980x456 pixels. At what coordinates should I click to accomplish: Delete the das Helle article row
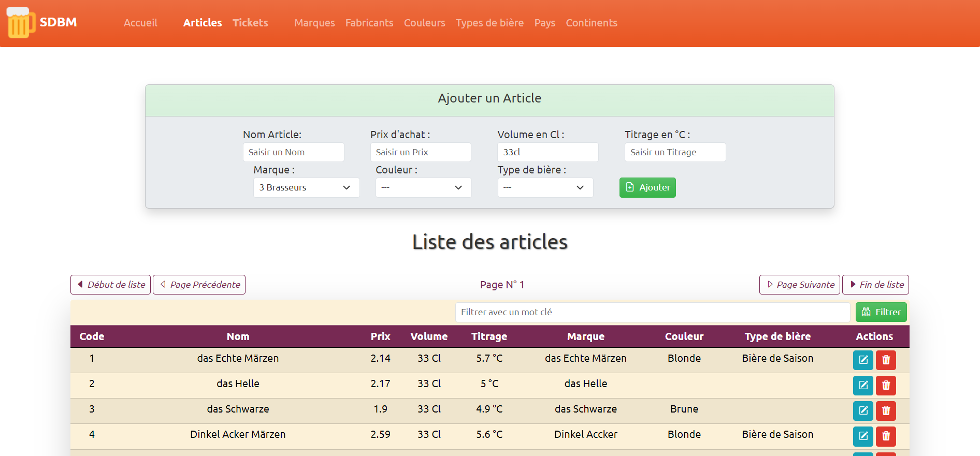tap(886, 385)
